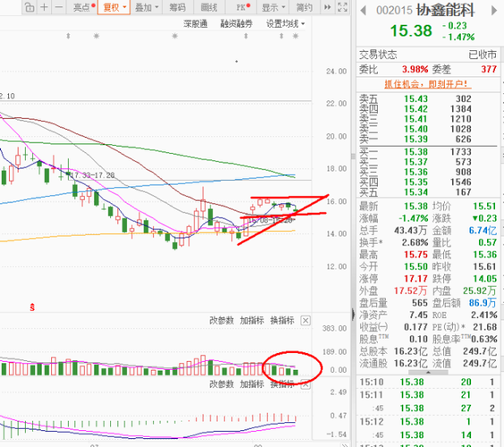The height and width of the screenshot is (447, 504).
Task: Click the lock icon in chart toolbar
Action: point(29,7)
